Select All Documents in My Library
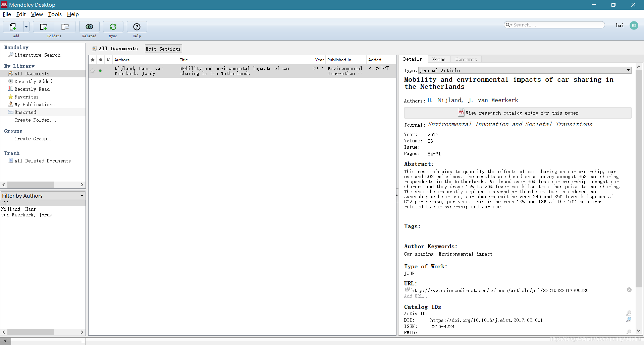 pos(32,74)
